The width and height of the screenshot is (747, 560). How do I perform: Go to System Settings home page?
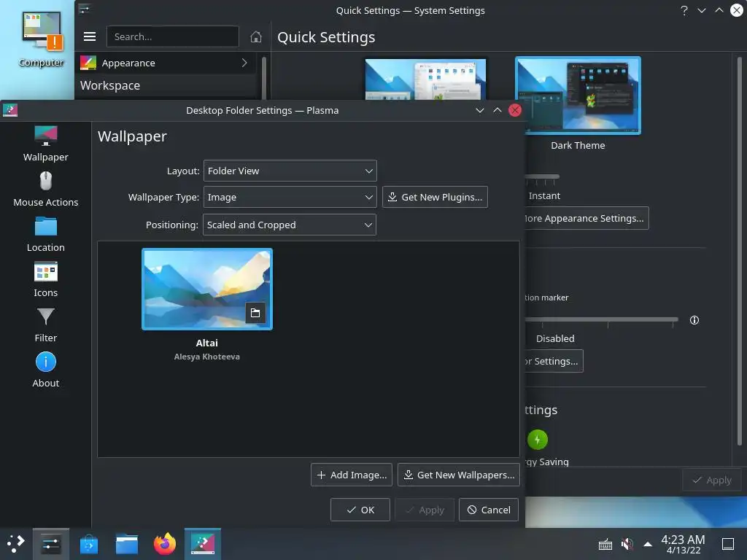pyautogui.click(x=256, y=36)
